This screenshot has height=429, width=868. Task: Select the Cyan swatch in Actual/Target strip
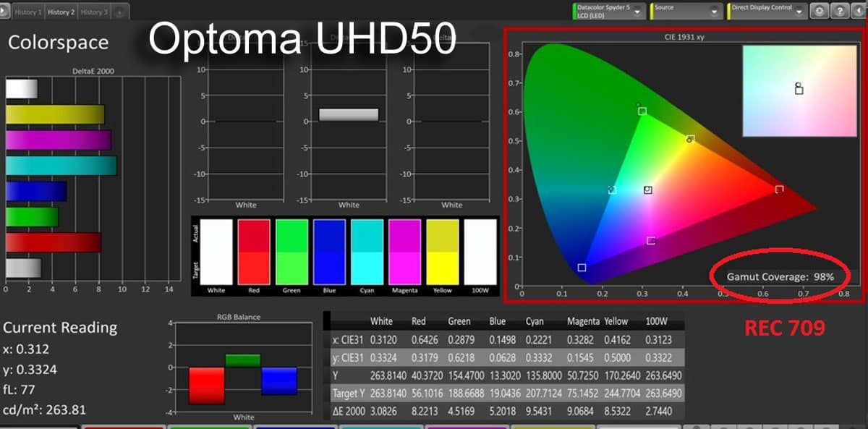(367, 252)
